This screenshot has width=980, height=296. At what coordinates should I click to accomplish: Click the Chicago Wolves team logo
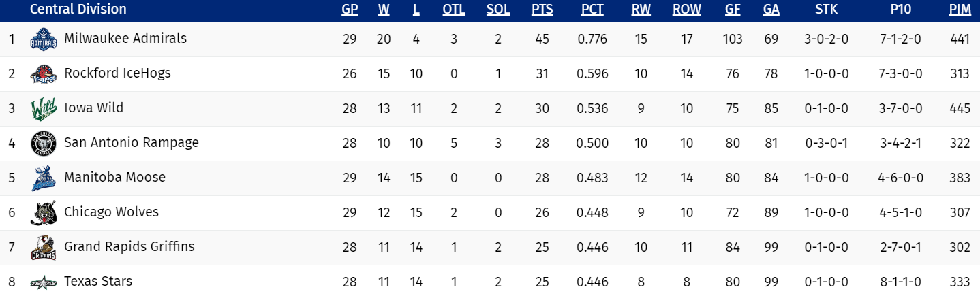42,213
